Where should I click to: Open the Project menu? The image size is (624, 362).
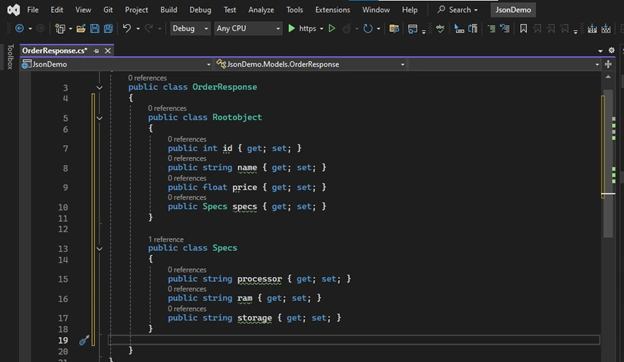(x=136, y=10)
